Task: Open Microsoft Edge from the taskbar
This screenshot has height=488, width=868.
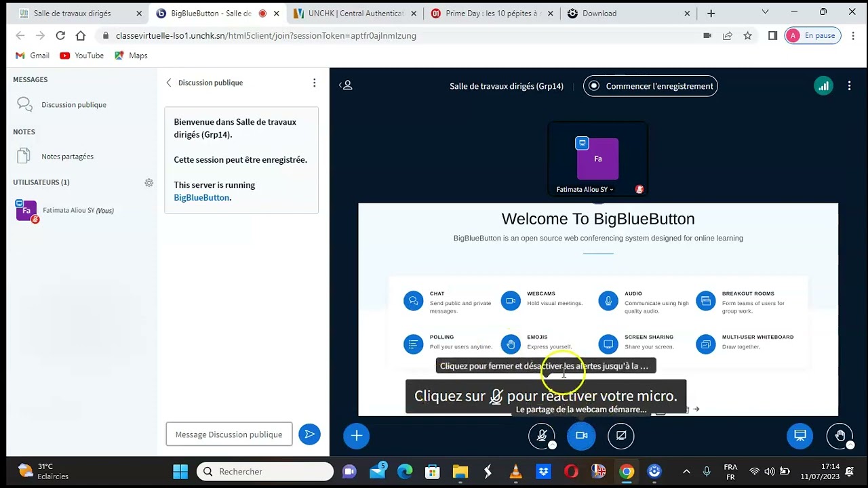Action: click(404, 472)
